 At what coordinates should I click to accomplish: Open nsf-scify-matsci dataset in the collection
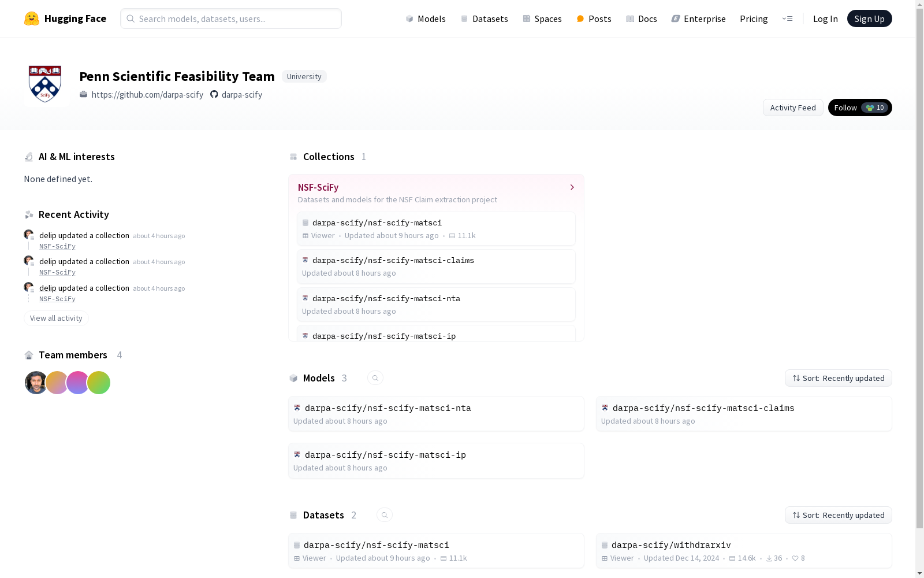(436, 229)
